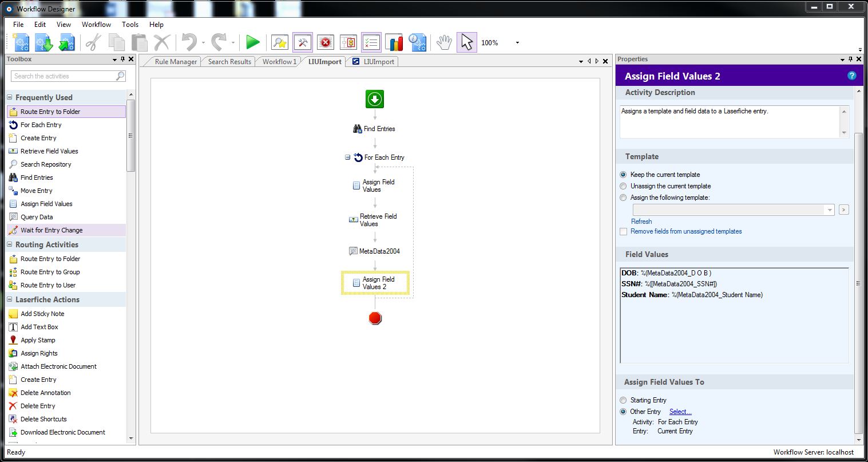The width and height of the screenshot is (868, 462).
Task: Enable 'Remove fields from unassigned templates'
Action: pos(624,231)
